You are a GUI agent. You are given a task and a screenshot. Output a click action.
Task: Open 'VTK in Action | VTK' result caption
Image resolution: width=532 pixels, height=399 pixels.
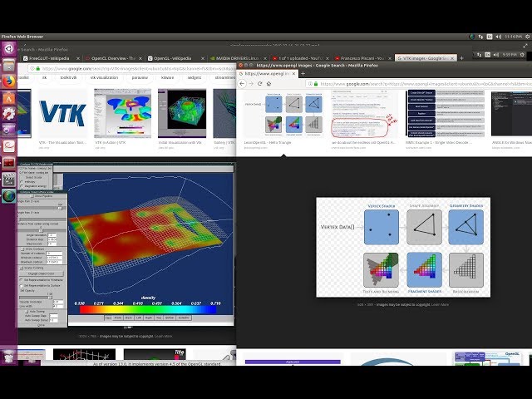click(x=111, y=142)
